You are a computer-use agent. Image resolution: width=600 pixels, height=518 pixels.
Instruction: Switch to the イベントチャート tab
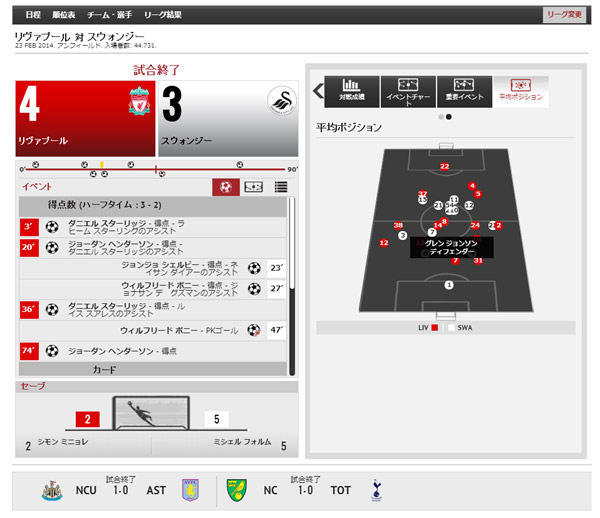[407, 90]
